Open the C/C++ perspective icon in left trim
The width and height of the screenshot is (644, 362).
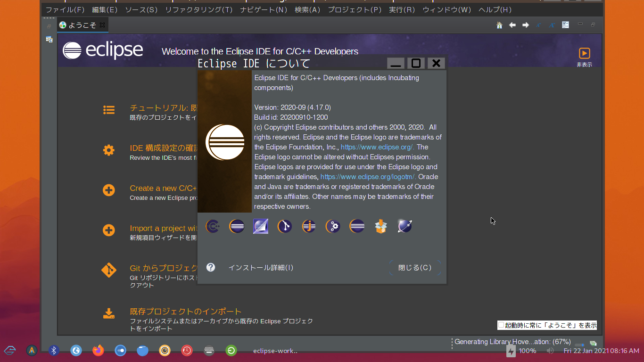coord(49,39)
